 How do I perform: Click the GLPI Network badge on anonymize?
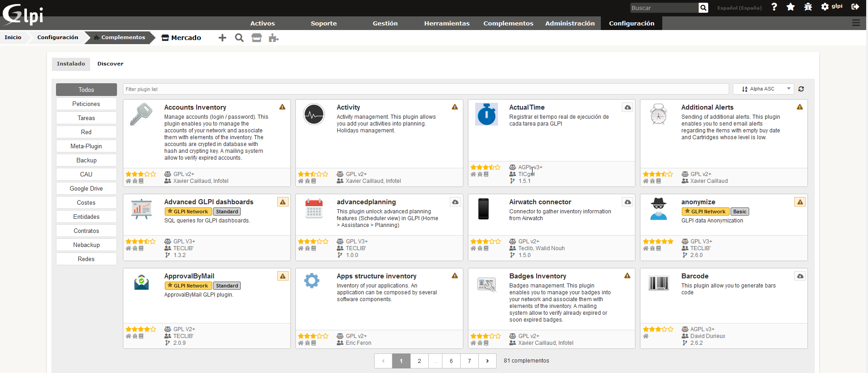[706, 212]
